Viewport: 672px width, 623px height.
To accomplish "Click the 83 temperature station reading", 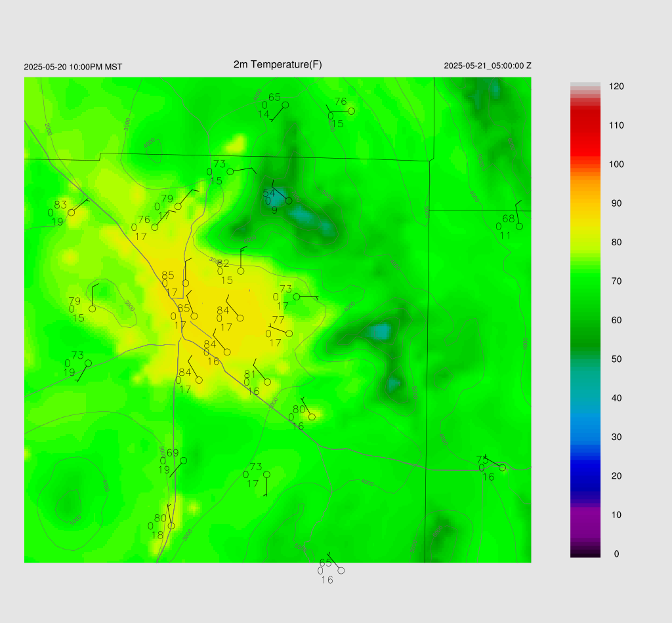I will (60, 205).
